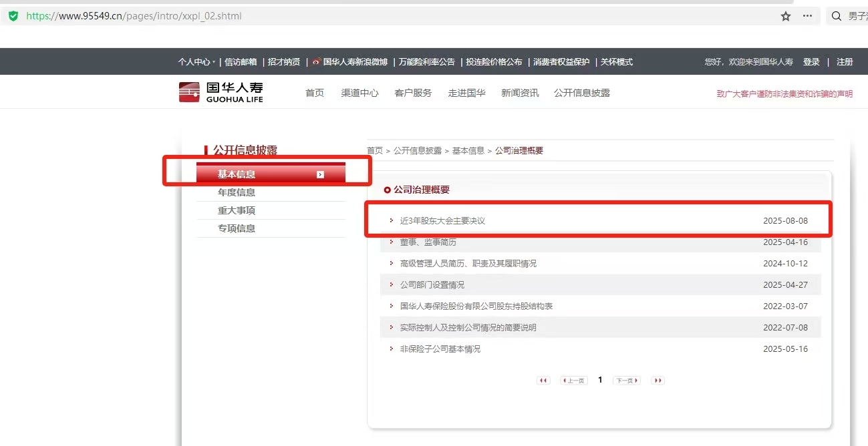Image resolution: width=868 pixels, height=446 pixels.
Task: Open the fraud prevention statement link
Action: pos(784,93)
